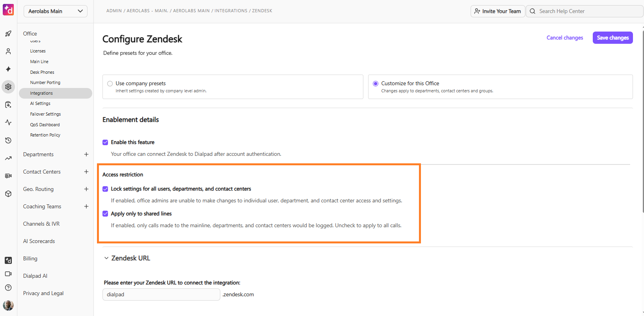
Task: Open QoS Dashboard
Action: tap(45, 125)
